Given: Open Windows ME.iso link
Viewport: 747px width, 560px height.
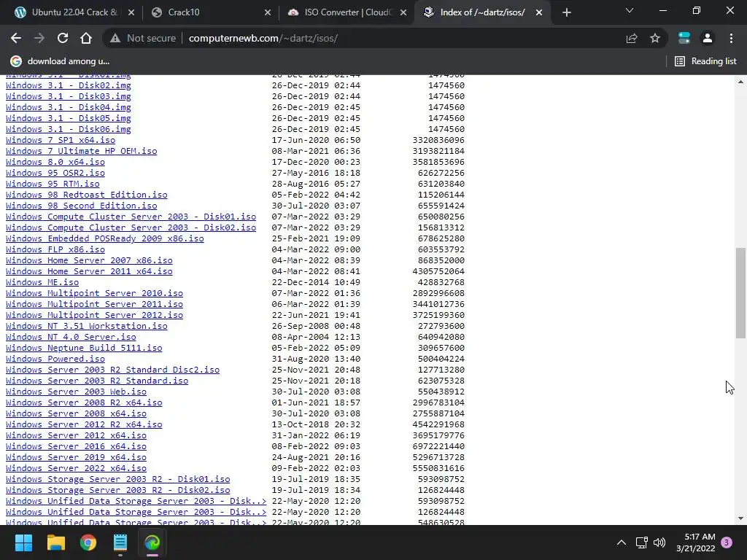Looking at the screenshot, I should [42, 282].
